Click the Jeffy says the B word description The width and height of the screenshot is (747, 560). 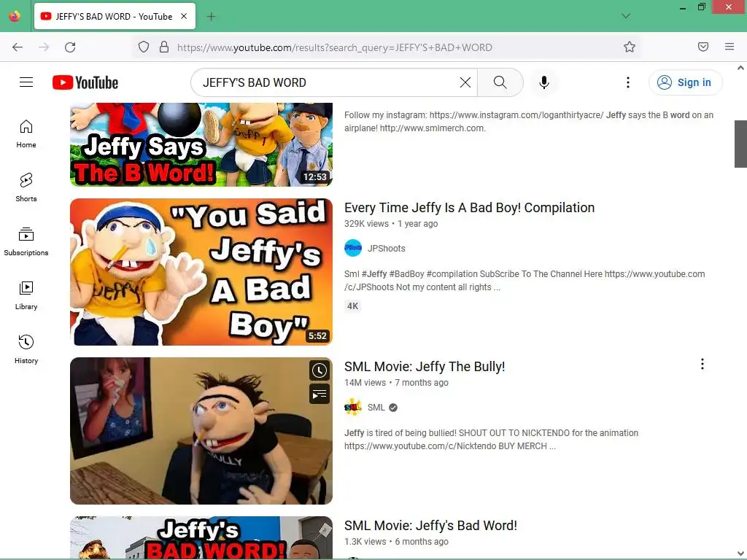(x=529, y=122)
